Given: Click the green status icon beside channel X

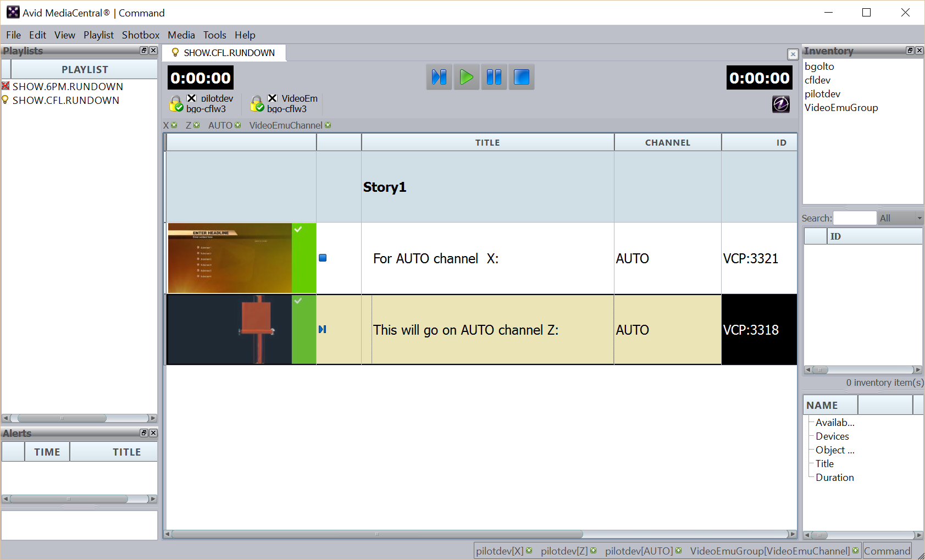Looking at the screenshot, I should coord(174,125).
